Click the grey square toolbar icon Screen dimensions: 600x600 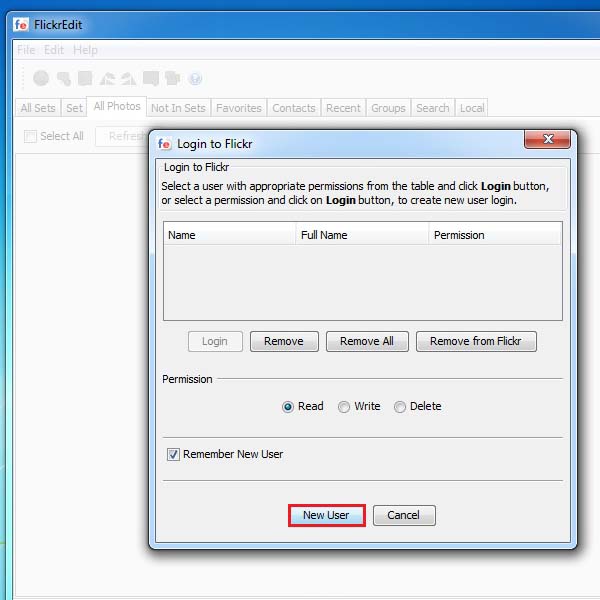[85, 78]
